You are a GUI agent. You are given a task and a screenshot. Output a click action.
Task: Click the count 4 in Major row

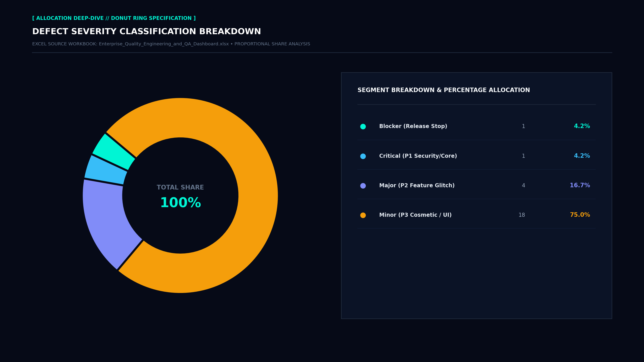tap(523, 186)
